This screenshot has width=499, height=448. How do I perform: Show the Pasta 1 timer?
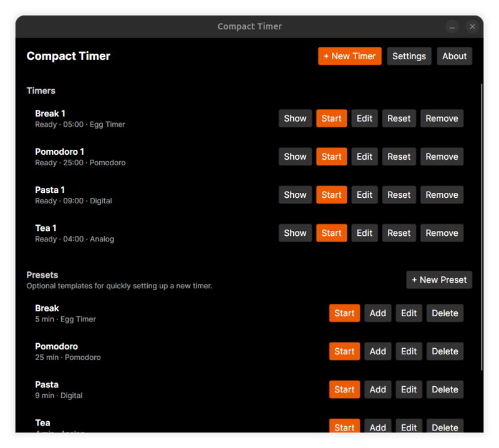point(295,195)
